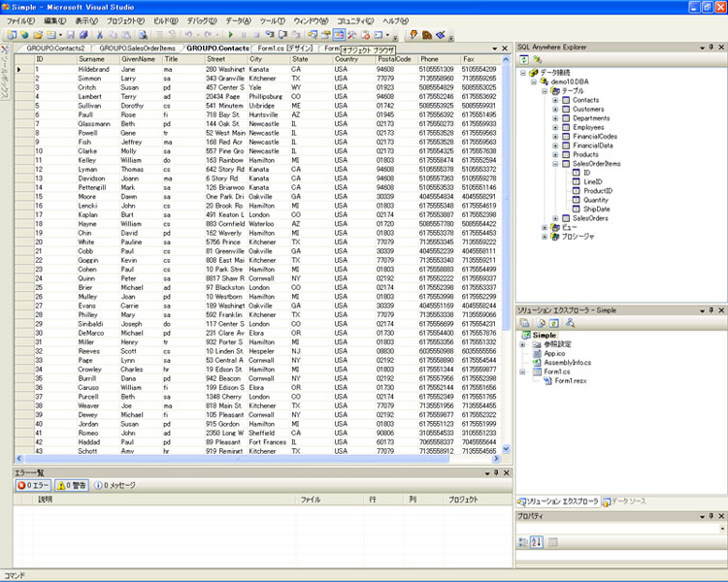The height and width of the screenshot is (582, 728).
Task: Pin the SQL Anywhere Explorer panel
Action: point(711,47)
